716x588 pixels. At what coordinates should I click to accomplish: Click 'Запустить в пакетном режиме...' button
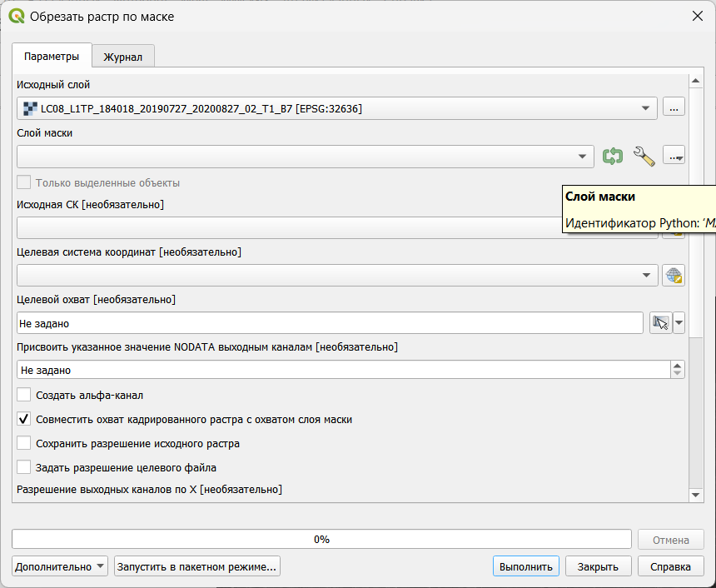[197, 566]
